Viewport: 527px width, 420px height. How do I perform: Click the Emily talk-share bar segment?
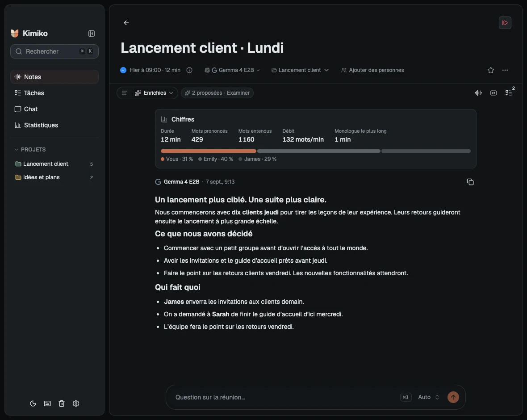coord(318,151)
